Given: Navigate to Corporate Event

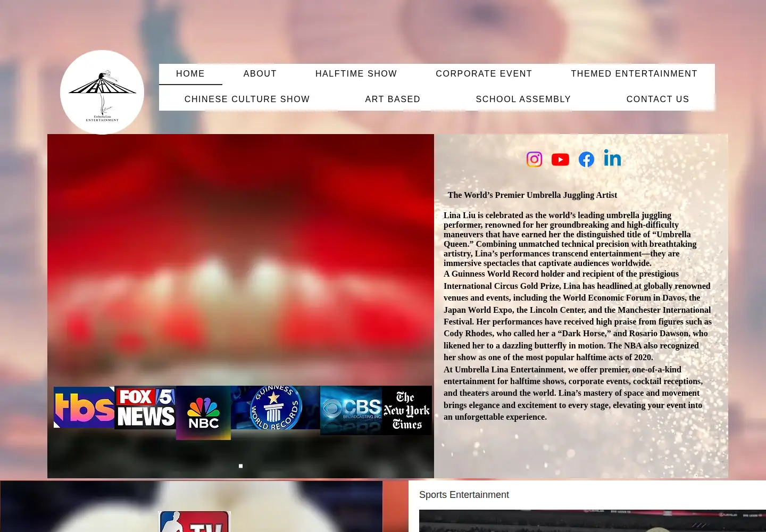Looking at the screenshot, I should click(484, 74).
